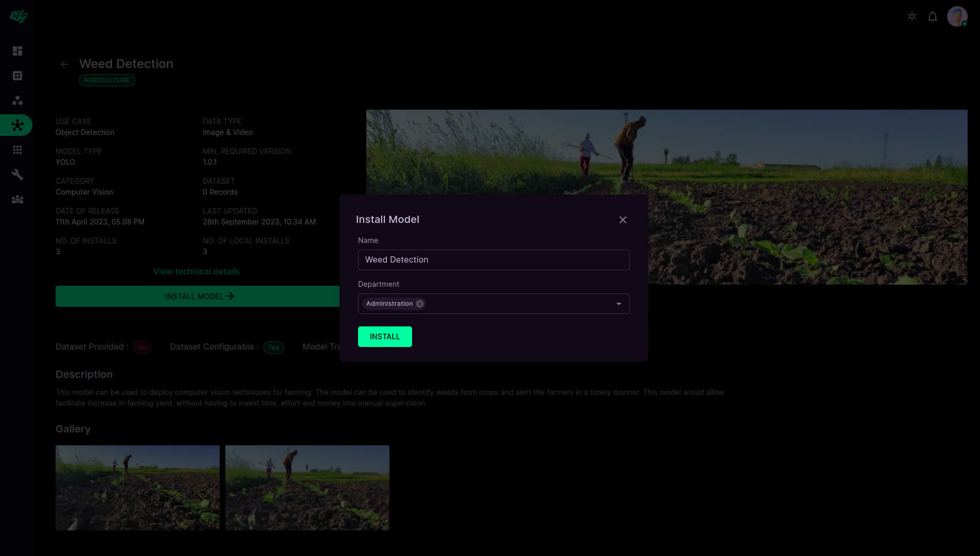Open the wrench tools sidebar icon
The width and height of the screenshot is (980, 556).
(17, 175)
